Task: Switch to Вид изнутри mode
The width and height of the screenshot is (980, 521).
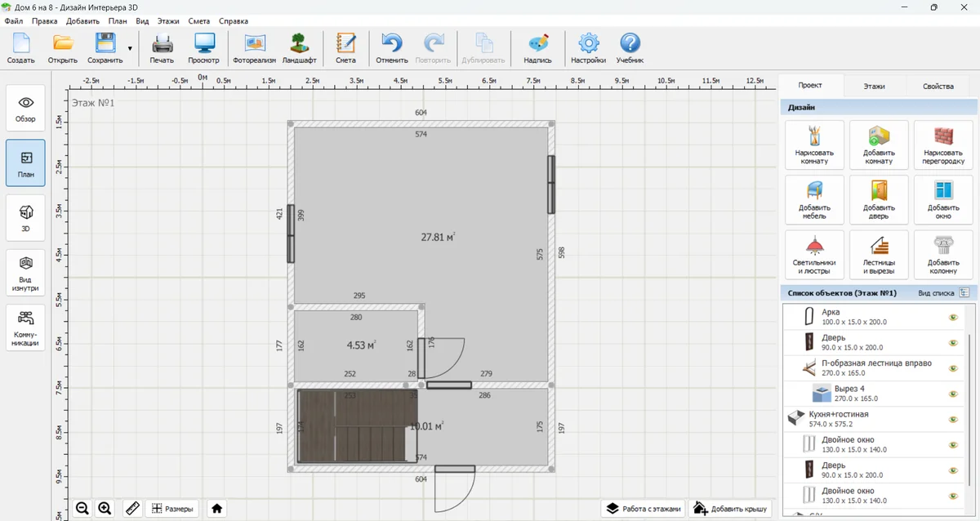Action: (x=26, y=273)
